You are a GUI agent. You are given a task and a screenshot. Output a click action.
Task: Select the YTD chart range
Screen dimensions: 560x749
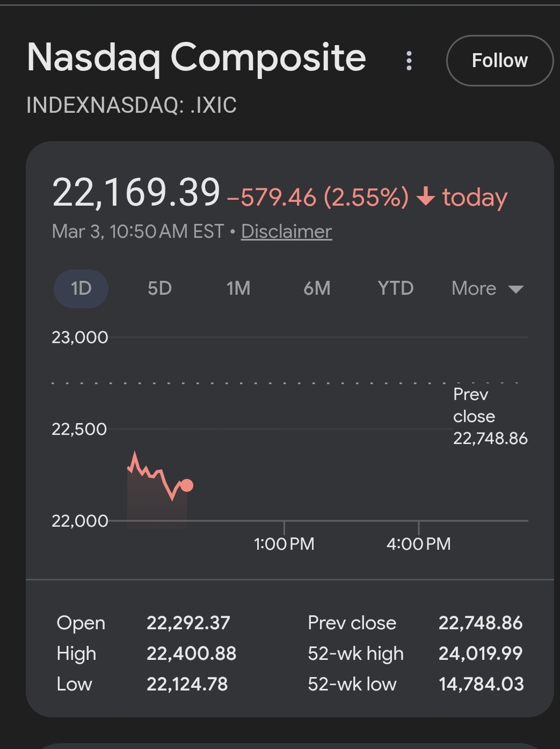point(395,288)
